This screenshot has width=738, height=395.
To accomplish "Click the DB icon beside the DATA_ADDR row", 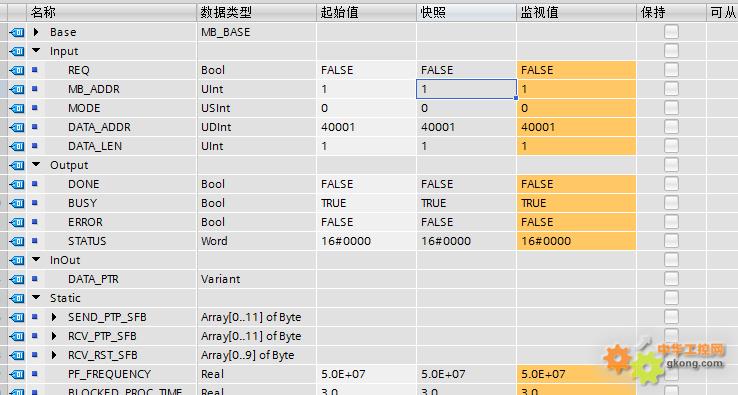I will tap(17, 128).
